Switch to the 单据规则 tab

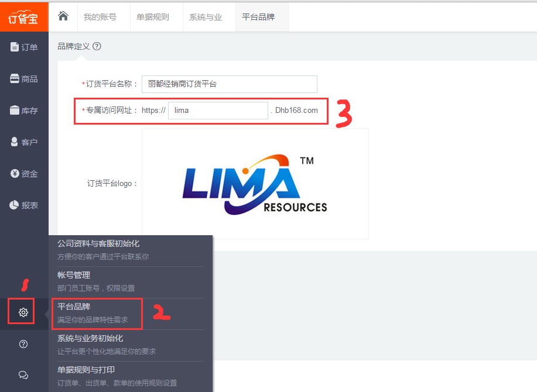click(152, 17)
